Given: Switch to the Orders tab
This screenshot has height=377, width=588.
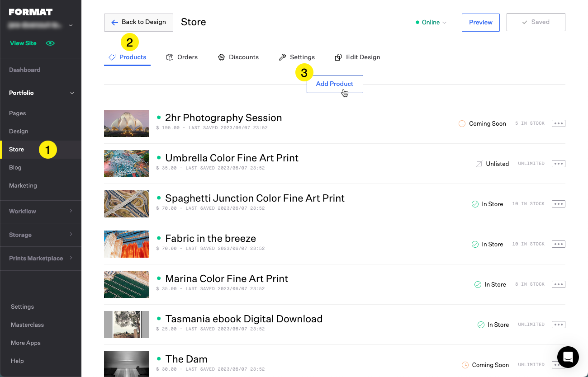Looking at the screenshot, I should (182, 57).
